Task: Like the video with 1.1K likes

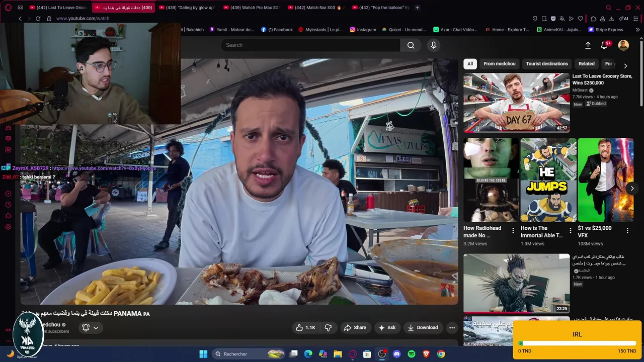Action: [x=305, y=328]
